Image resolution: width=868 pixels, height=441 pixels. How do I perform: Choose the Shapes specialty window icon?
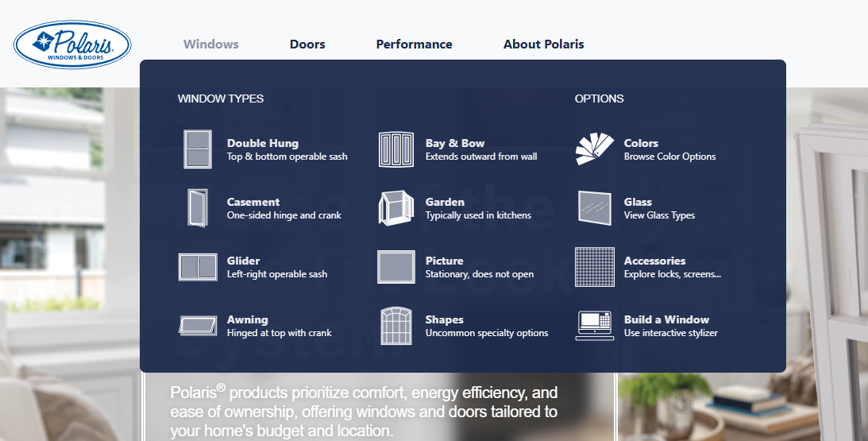pos(396,326)
